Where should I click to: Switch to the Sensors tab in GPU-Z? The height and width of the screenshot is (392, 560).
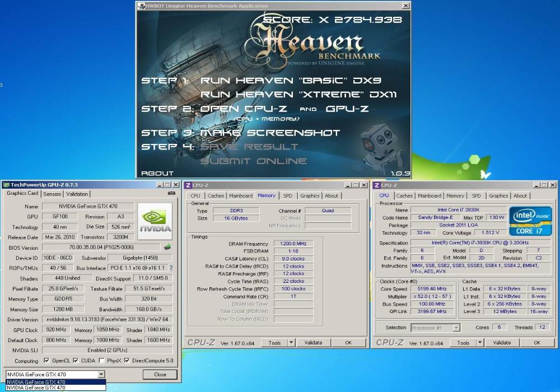point(52,194)
